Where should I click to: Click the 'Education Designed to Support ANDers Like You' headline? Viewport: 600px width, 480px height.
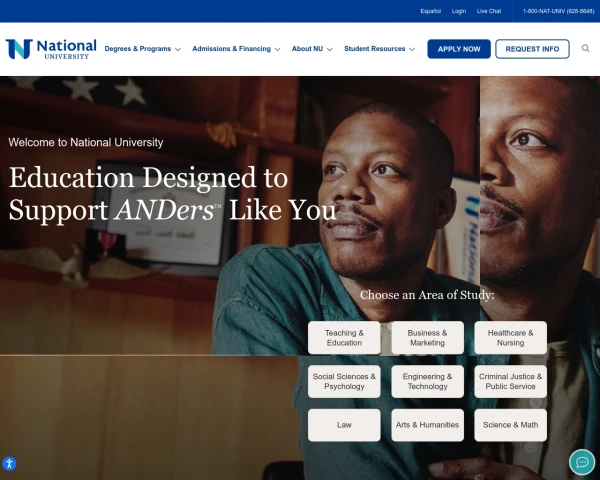[172, 194]
